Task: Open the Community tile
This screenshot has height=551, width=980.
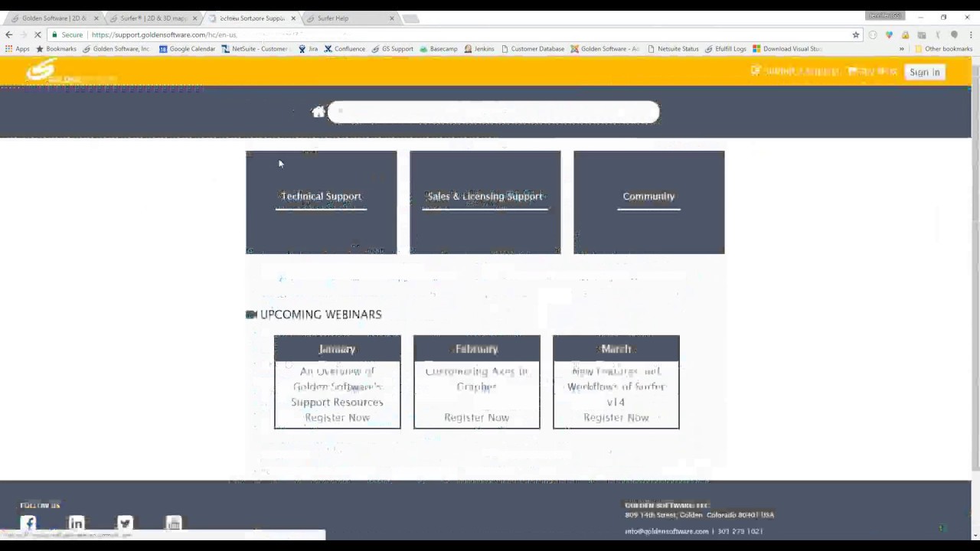Action: click(x=648, y=202)
